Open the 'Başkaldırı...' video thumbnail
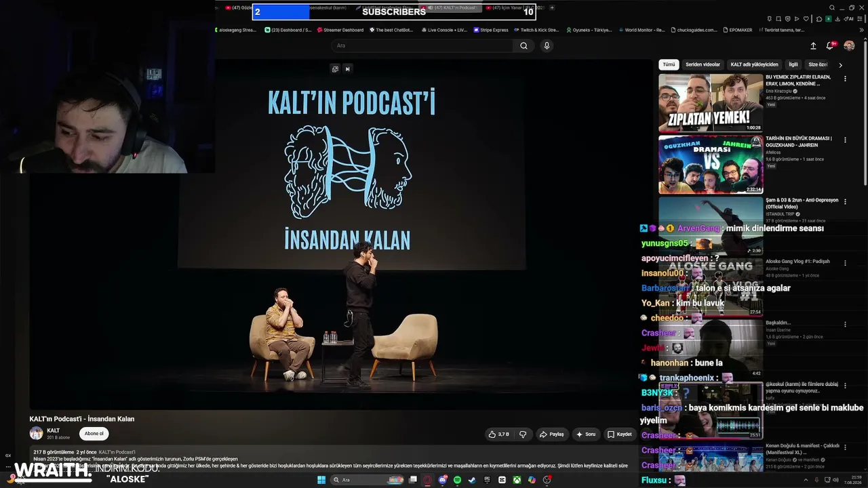Screen dimensions: 868x488 coord(711,348)
